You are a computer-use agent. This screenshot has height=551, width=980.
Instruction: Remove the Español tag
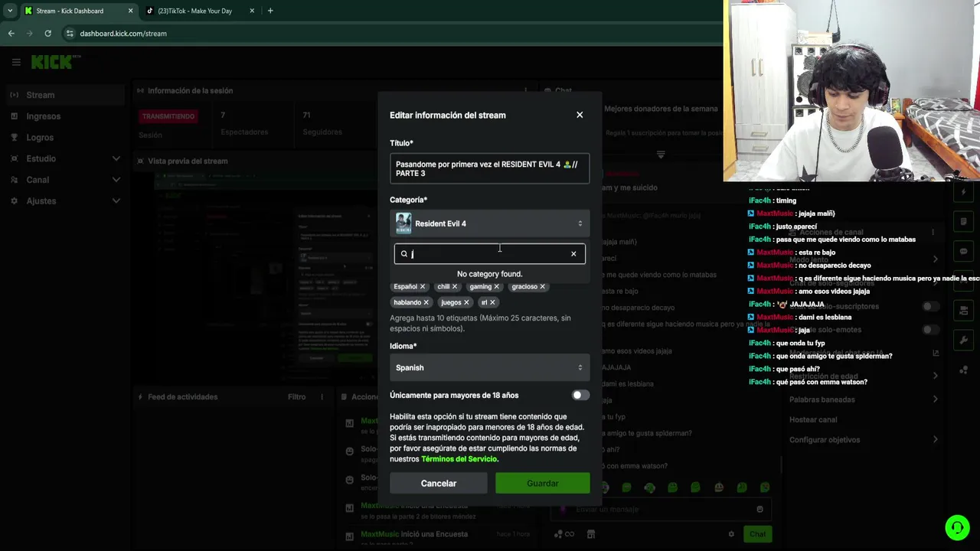click(x=422, y=286)
